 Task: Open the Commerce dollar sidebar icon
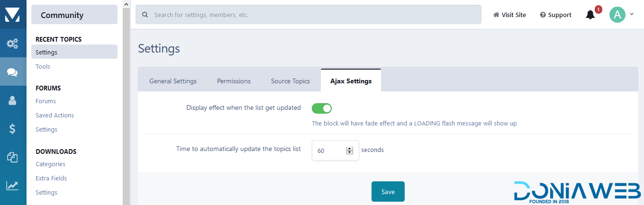pyautogui.click(x=12, y=128)
